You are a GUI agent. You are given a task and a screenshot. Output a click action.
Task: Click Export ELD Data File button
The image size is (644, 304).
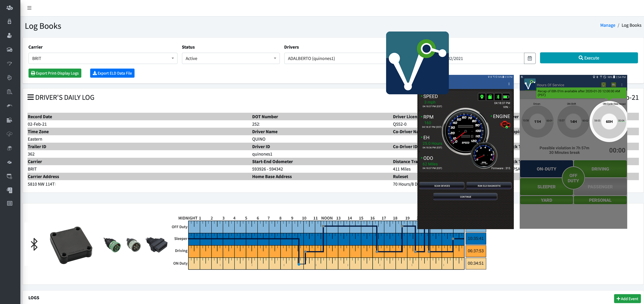click(112, 73)
